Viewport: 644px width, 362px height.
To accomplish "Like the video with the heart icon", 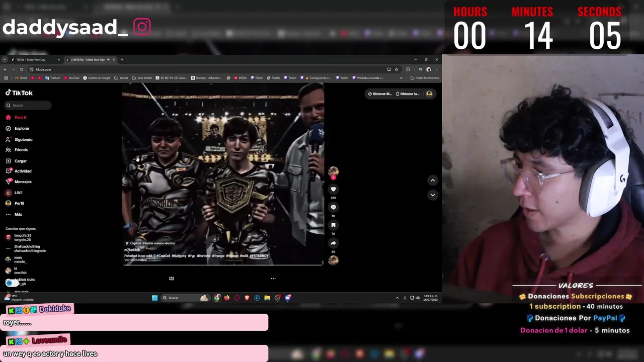I will click(x=333, y=189).
